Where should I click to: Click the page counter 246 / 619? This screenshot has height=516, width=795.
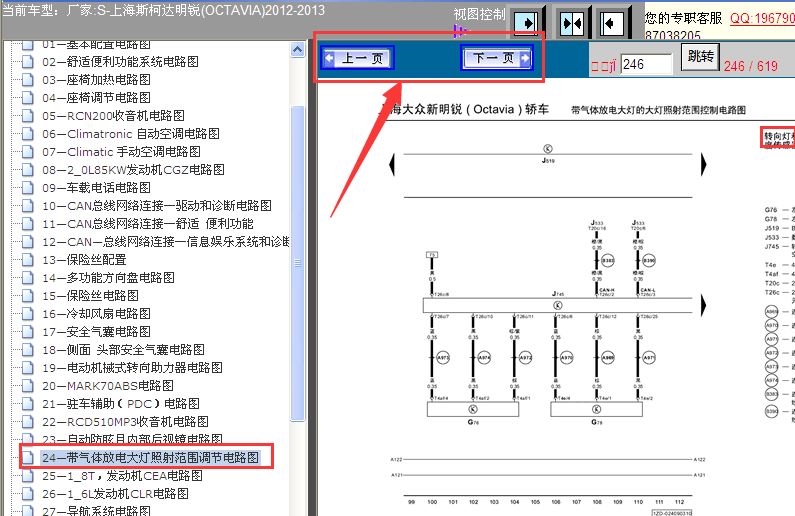[x=750, y=66]
